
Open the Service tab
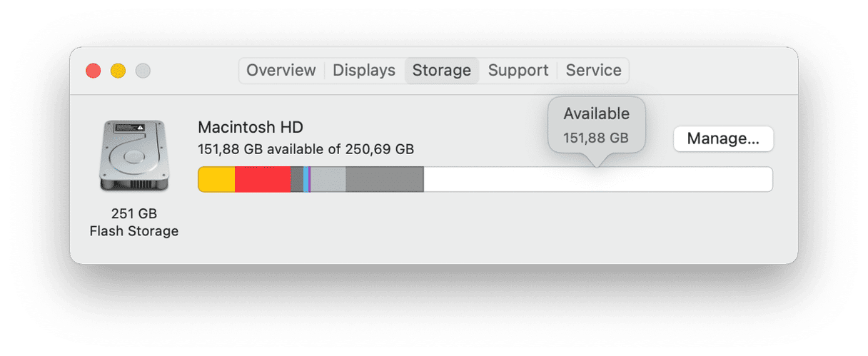593,71
